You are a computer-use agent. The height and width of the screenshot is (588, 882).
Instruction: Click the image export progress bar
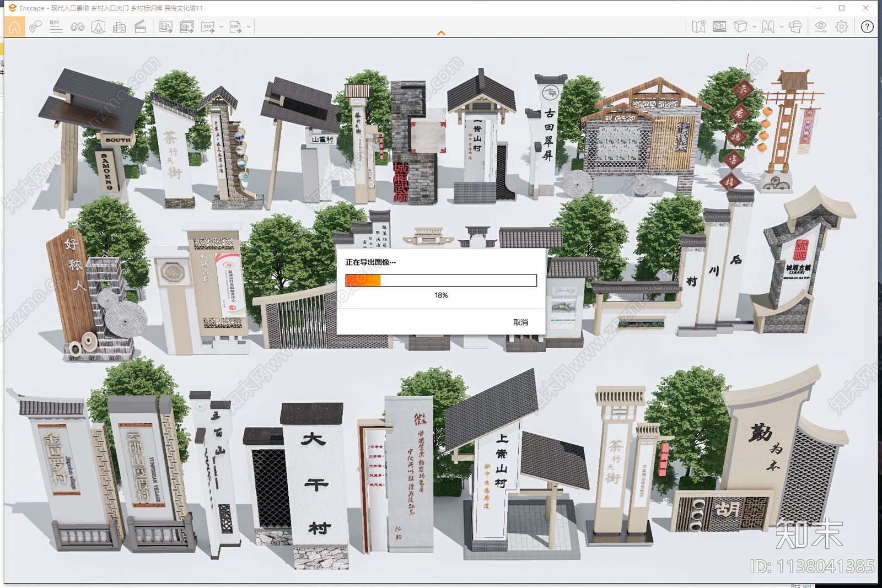pos(441,280)
